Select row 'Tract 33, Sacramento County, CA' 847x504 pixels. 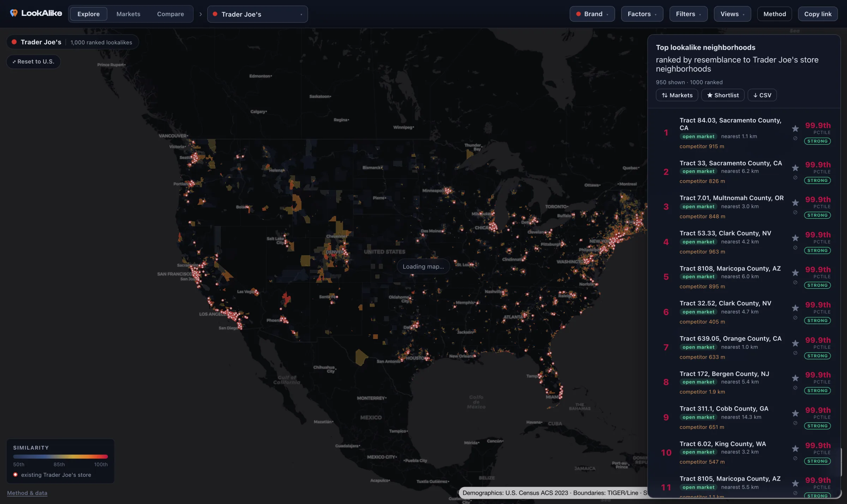pos(745,172)
